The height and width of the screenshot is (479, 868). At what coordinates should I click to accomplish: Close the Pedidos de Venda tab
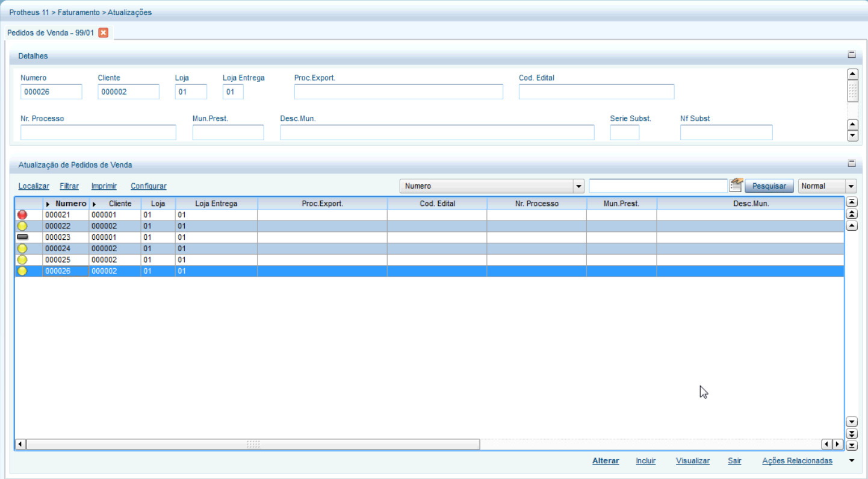tap(104, 33)
